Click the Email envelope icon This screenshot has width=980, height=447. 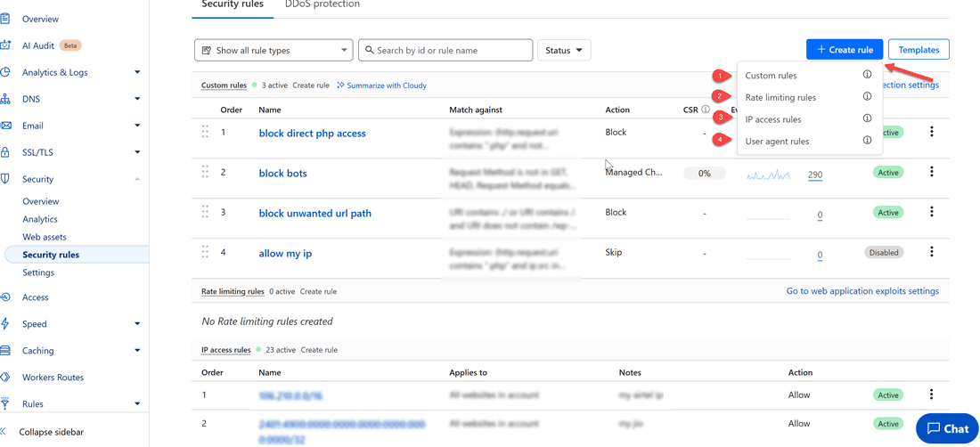pos(5,126)
